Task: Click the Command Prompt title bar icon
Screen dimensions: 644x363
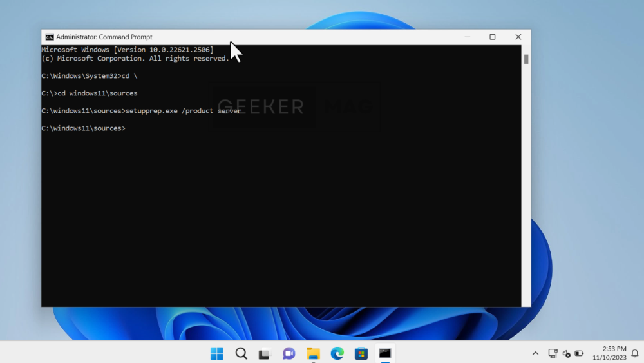Action: point(50,37)
